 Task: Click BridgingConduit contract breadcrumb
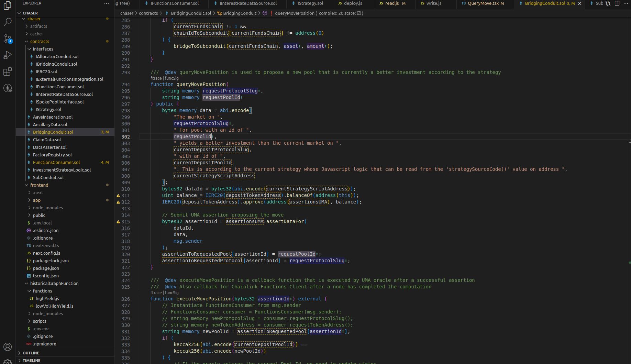click(240, 13)
